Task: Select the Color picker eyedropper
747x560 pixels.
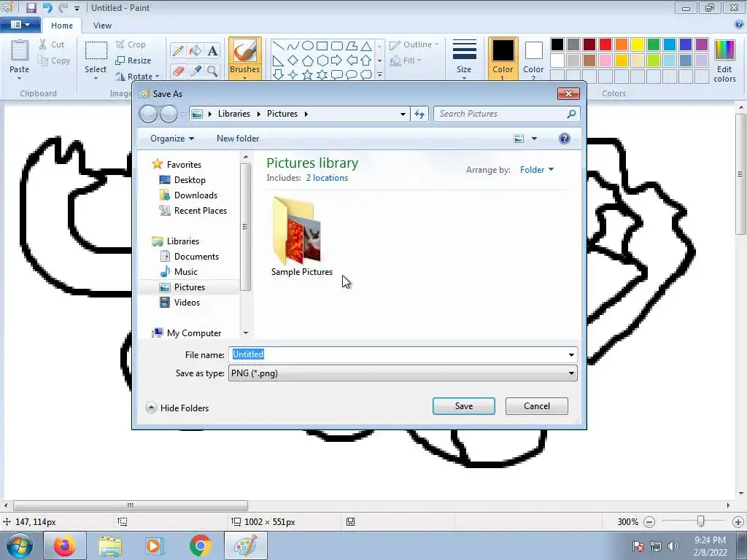Action: point(196,71)
